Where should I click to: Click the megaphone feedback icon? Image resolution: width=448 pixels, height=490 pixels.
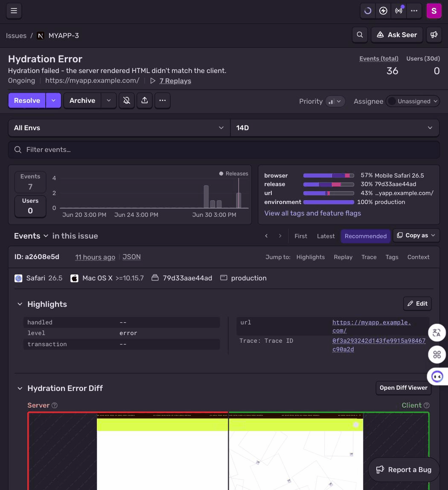[434, 35]
